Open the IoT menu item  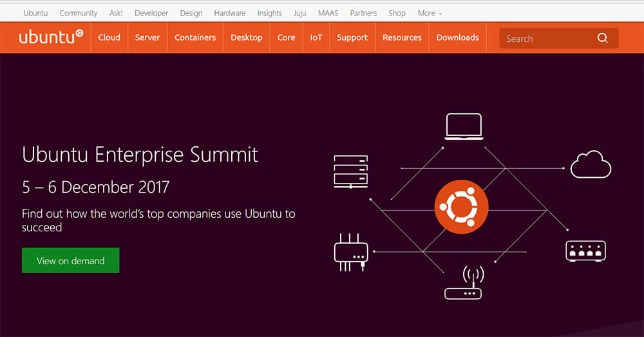coord(316,37)
